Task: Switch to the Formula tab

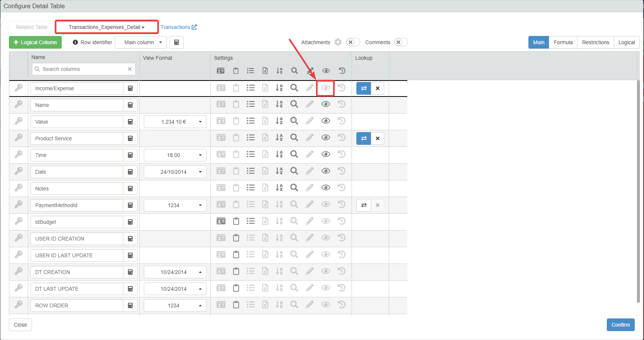Action: pos(563,42)
